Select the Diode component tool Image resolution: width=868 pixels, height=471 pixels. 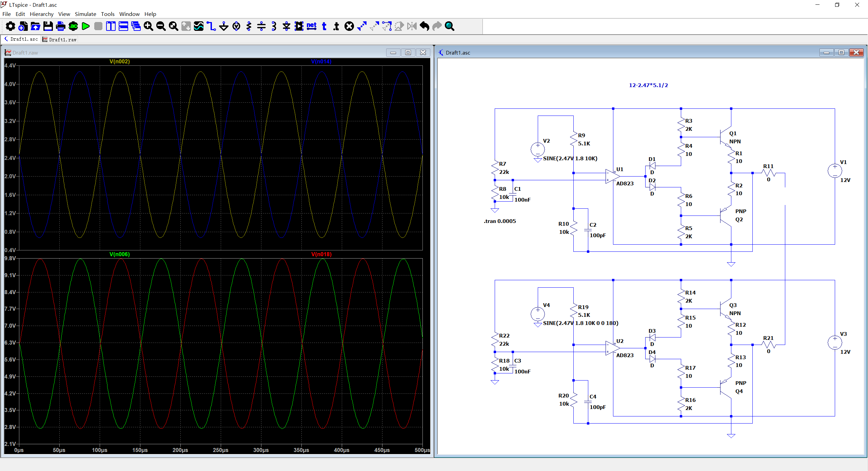287,26
